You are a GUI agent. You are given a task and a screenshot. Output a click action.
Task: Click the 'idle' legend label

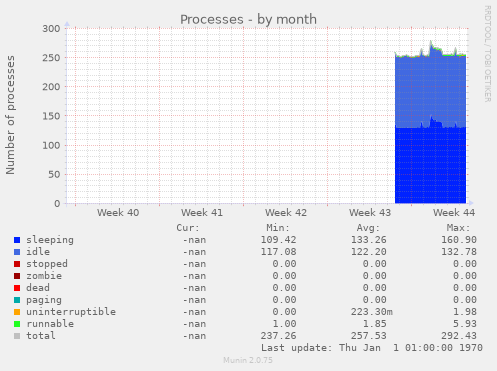[38, 252]
